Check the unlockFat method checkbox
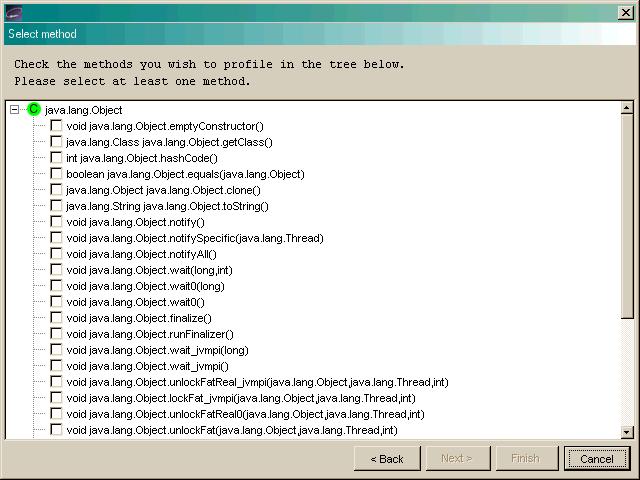Viewport: 640px width, 480px height. pos(56,430)
